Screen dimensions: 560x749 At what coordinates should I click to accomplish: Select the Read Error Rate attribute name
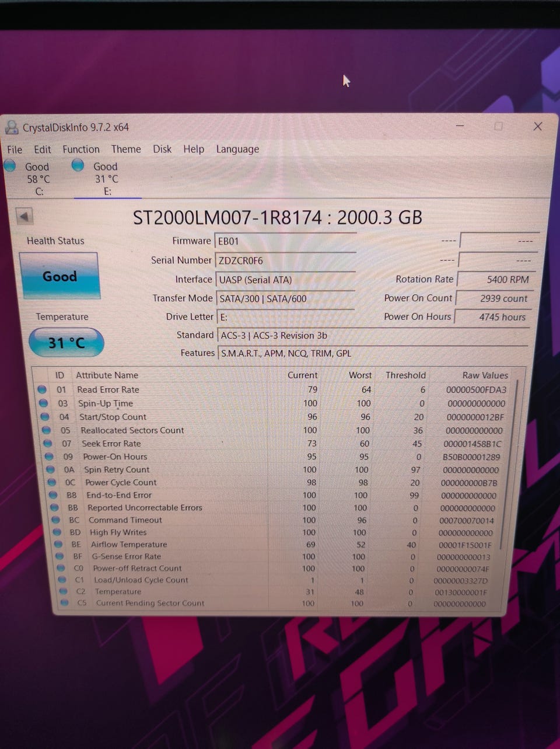point(108,389)
